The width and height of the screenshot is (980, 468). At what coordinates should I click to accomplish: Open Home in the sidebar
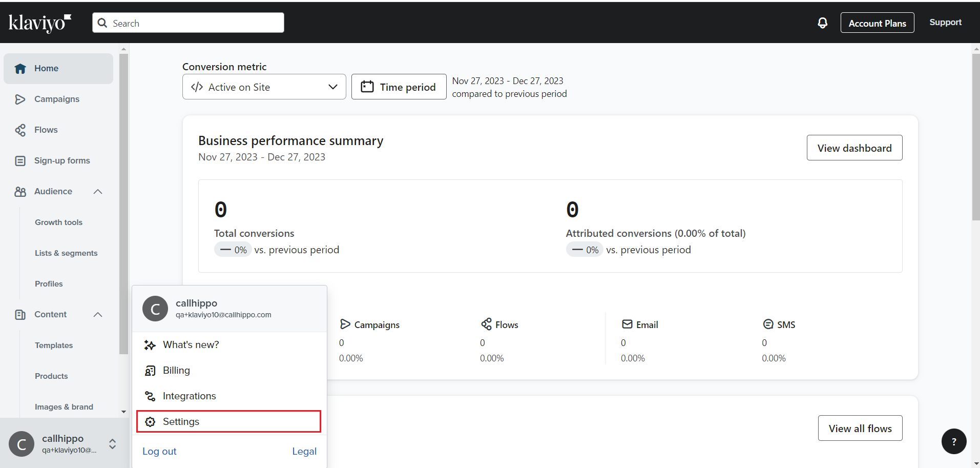click(x=58, y=69)
